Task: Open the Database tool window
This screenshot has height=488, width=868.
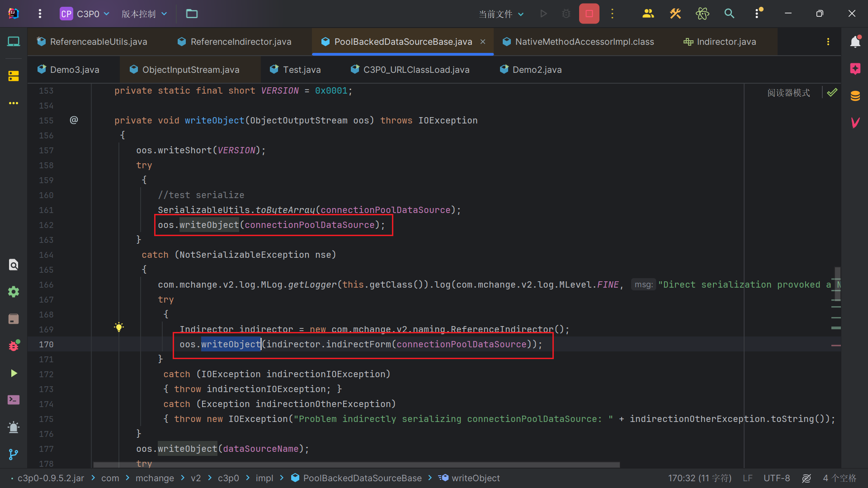Action: coord(855,96)
